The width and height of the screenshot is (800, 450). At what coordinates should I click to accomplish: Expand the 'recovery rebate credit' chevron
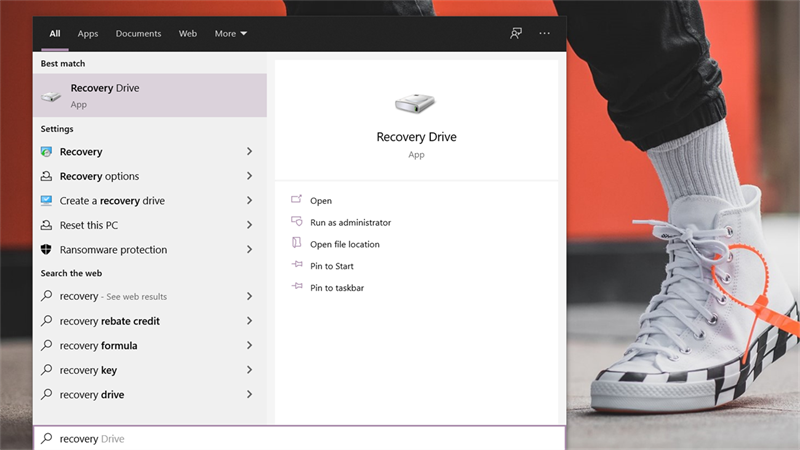click(249, 321)
